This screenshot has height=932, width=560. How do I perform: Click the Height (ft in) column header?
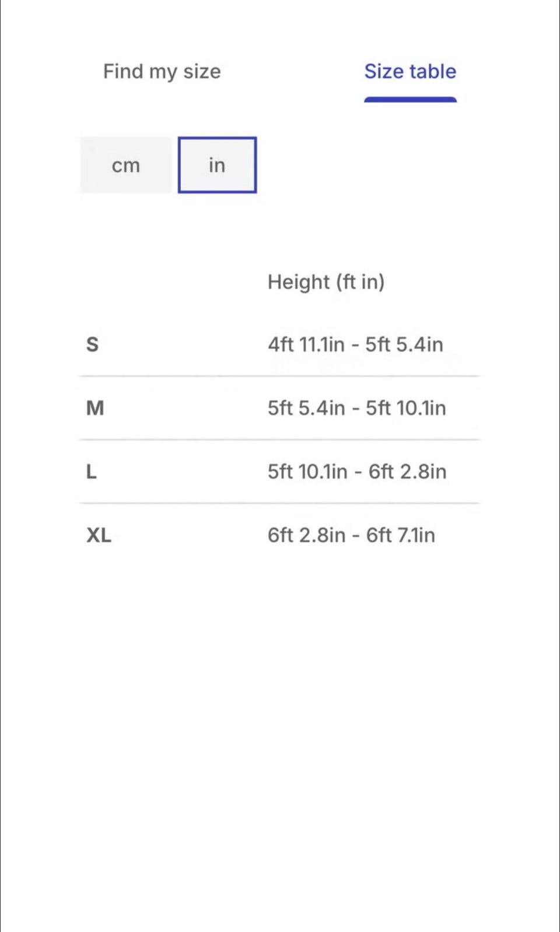coord(326,282)
